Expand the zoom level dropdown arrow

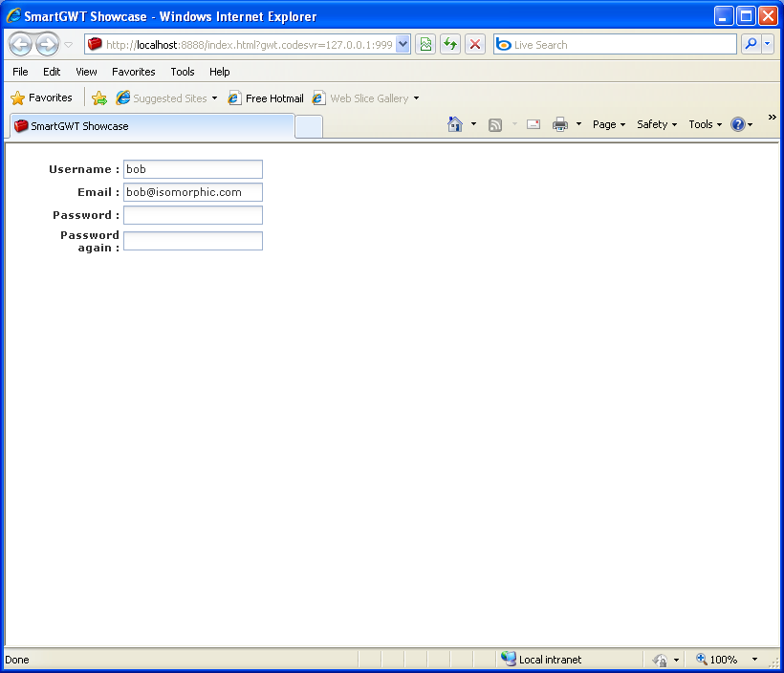(x=754, y=660)
